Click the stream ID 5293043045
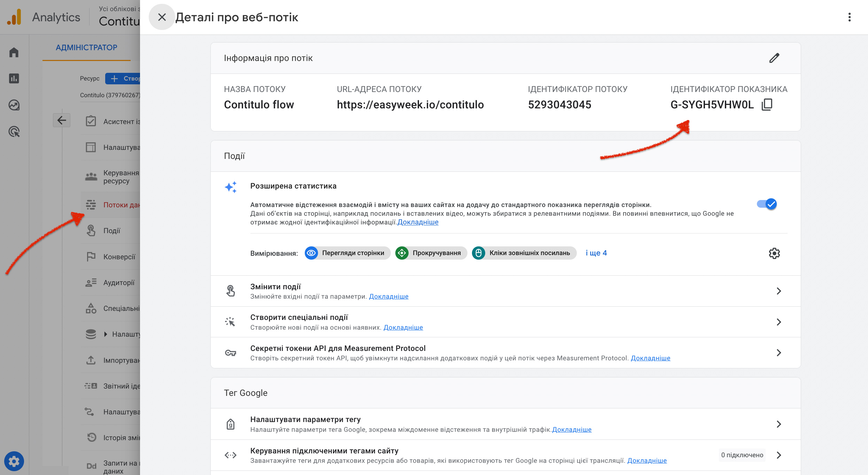 tap(559, 105)
